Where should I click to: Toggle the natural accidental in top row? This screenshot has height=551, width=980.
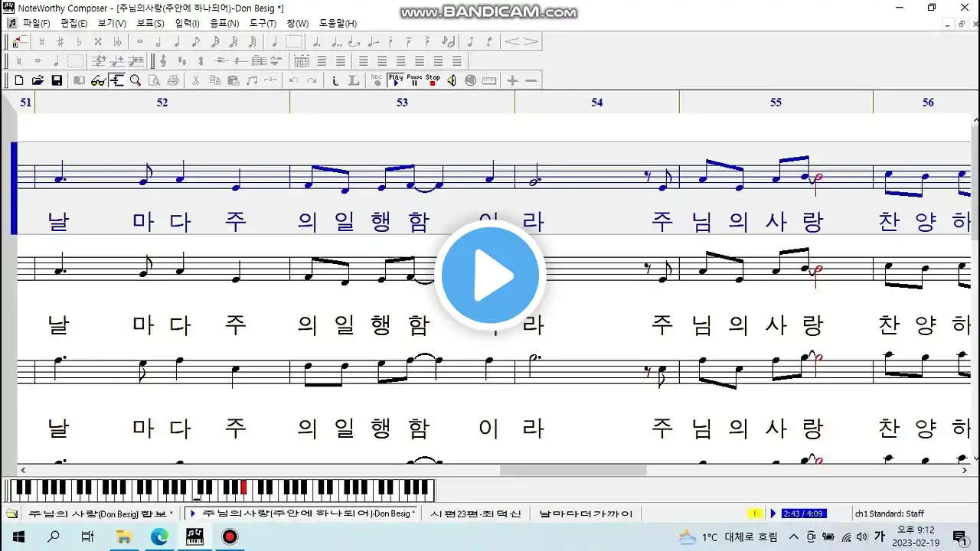41,41
